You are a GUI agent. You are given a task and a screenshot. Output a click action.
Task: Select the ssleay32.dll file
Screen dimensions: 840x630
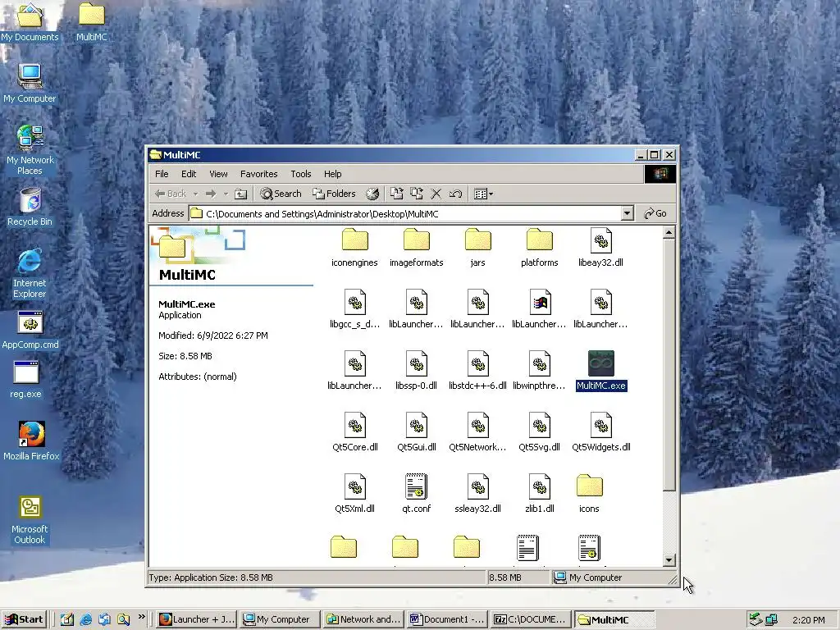[x=478, y=495]
